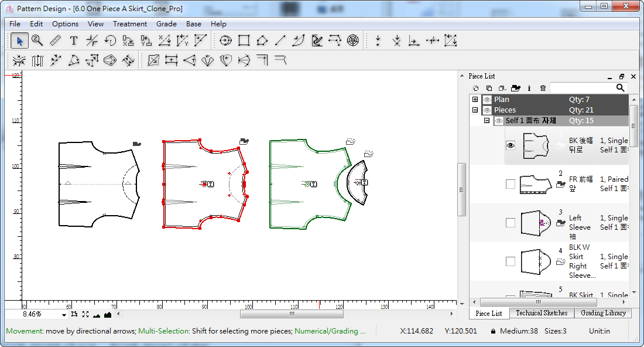Select the arrow pointer tool
The image size is (644, 347).
(19, 40)
